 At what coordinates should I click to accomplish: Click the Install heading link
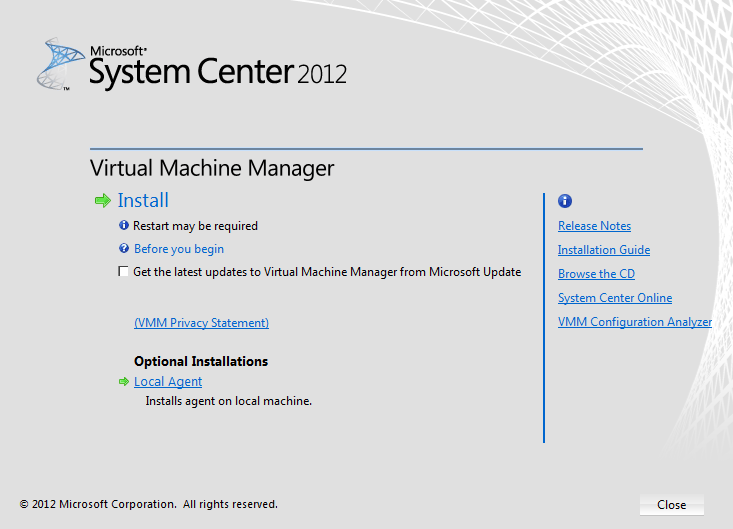click(143, 201)
